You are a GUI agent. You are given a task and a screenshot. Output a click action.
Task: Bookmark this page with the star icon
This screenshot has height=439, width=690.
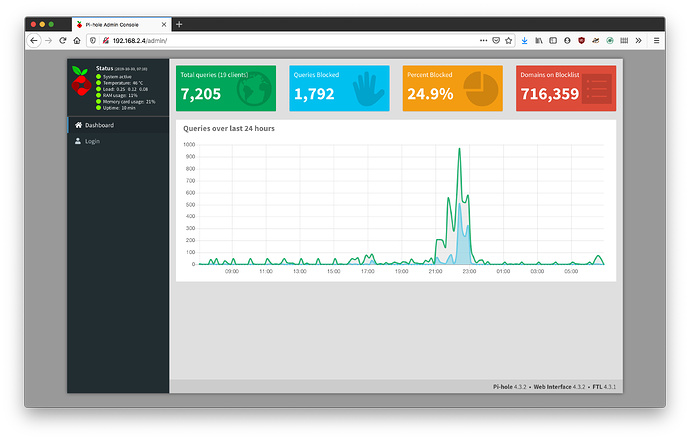(x=510, y=40)
